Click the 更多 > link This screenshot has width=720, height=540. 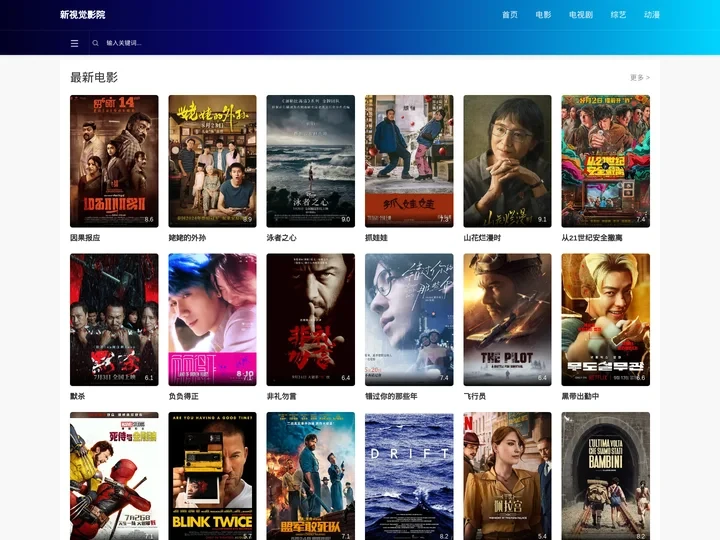(640, 78)
